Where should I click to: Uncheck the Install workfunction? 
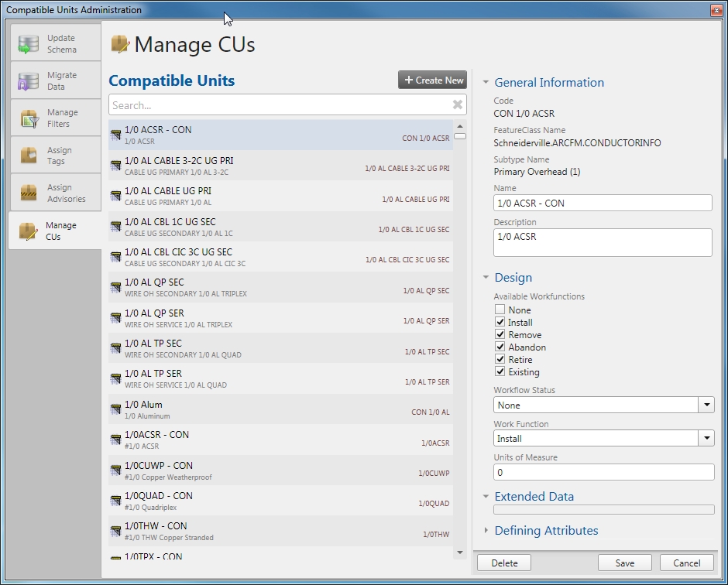tap(500, 322)
